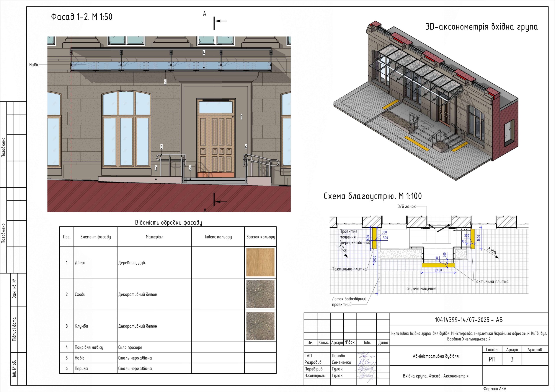Select callout number 5 below the canopy
The height and width of the screenshot is (392, 555).
tap(165, 82)
